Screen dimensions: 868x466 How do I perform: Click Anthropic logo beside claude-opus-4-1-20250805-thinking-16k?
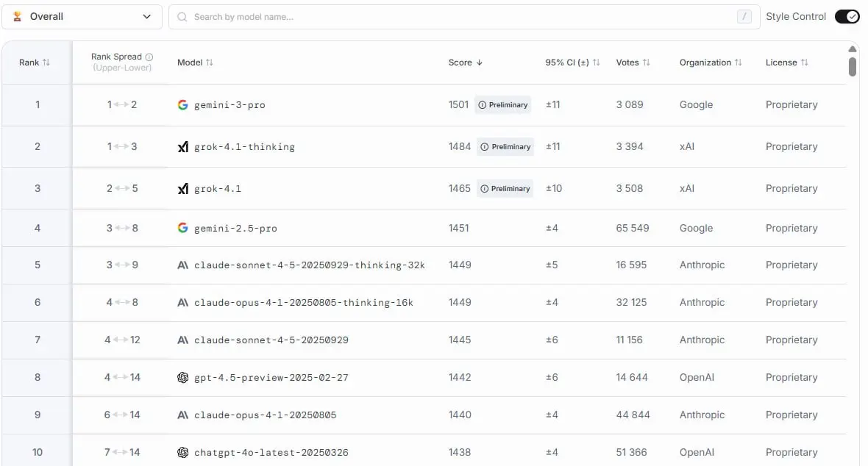182,302
